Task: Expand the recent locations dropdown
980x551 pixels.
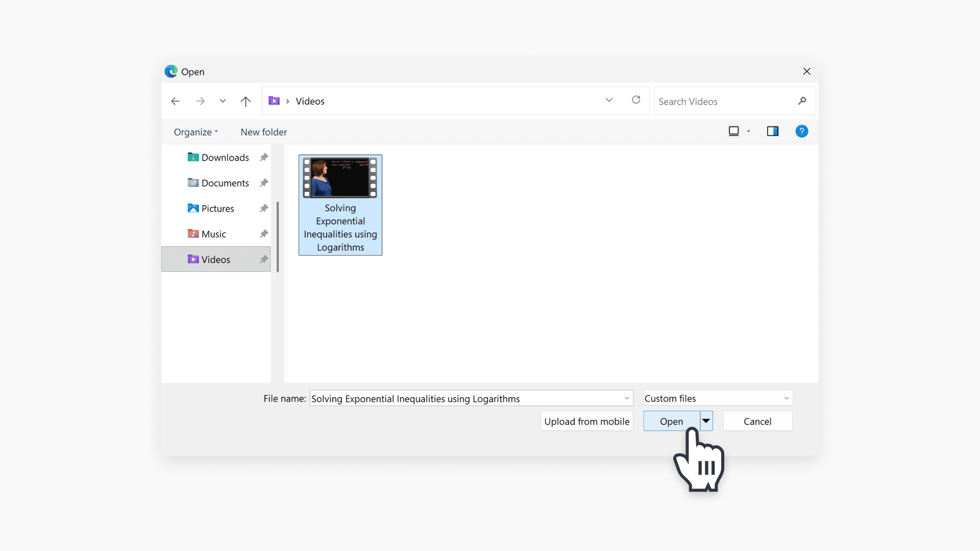Action: coord(609,101)
